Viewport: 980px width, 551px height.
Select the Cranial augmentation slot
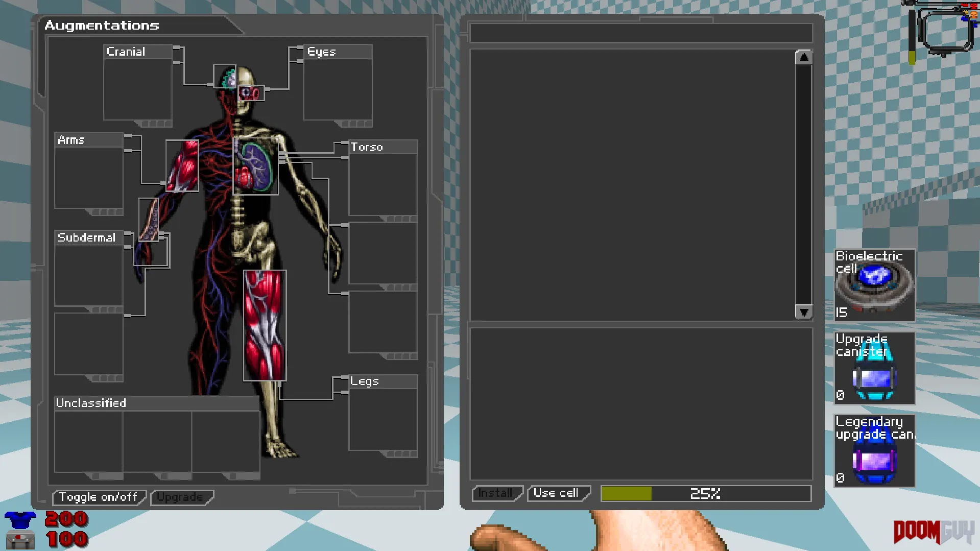pos(137,89)
